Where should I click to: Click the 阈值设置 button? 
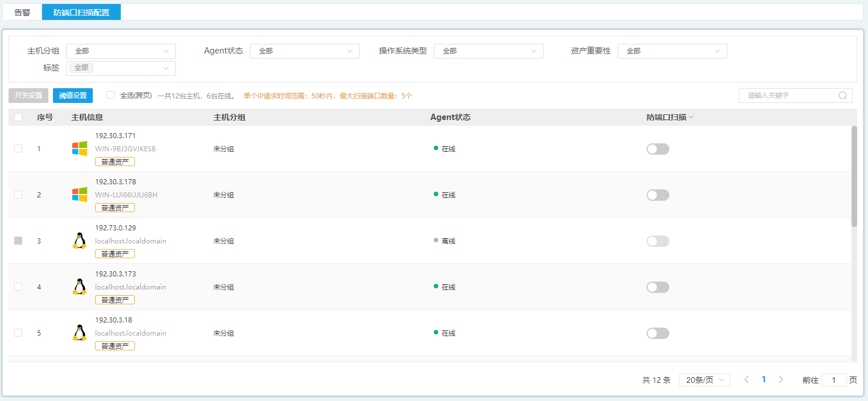pos(73,96)
